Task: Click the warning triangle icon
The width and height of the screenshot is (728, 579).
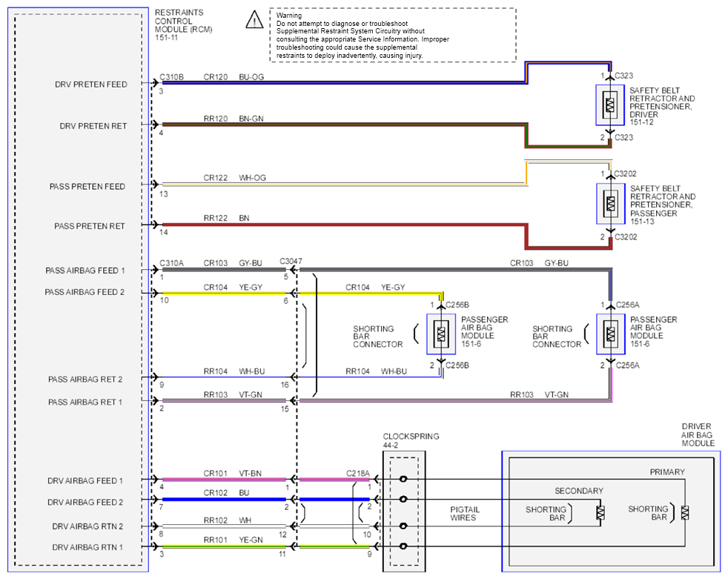Action: click(254, 19)
